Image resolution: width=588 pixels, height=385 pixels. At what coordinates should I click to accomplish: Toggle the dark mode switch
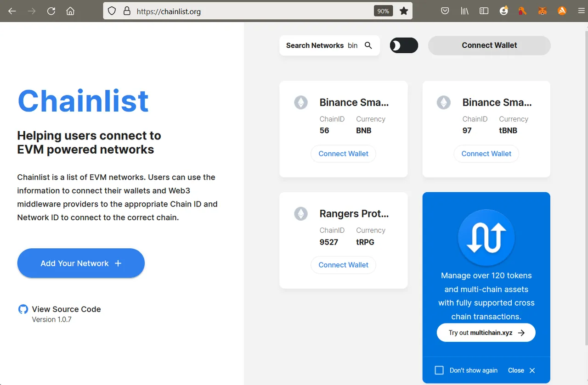point(404,45)
